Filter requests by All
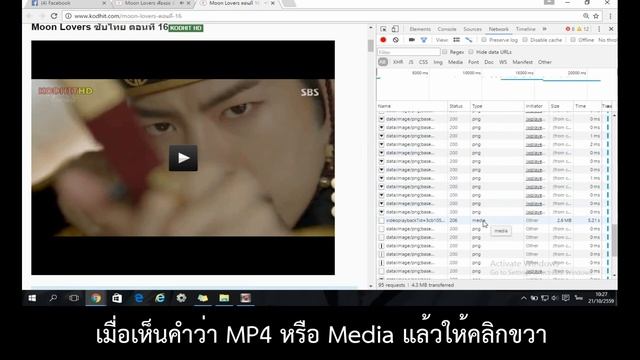Screen dimensions: 640x360 point(383,62)
